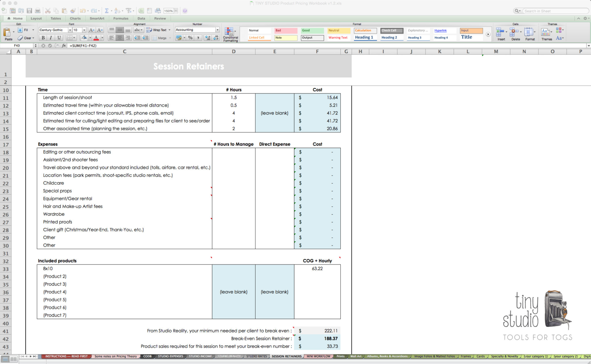Open Excel Help question mark icon
This screenshot has width=591, height=364.
tap(185, 11)
